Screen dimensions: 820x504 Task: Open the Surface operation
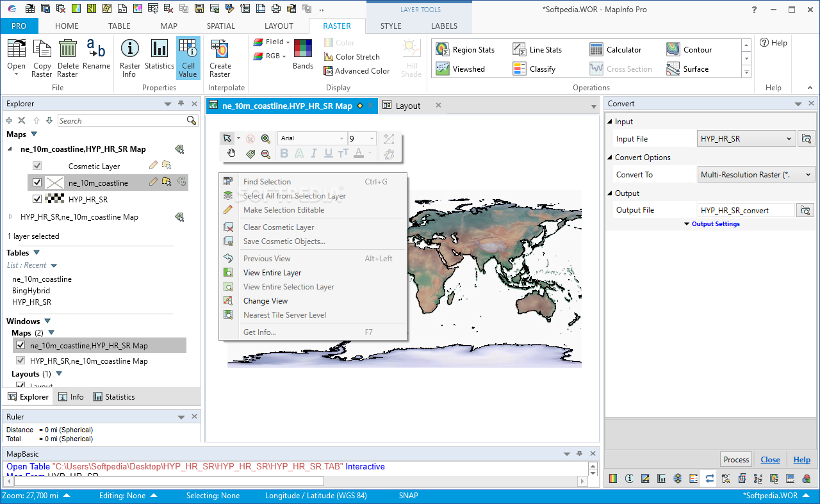click(x=687, y=69)
